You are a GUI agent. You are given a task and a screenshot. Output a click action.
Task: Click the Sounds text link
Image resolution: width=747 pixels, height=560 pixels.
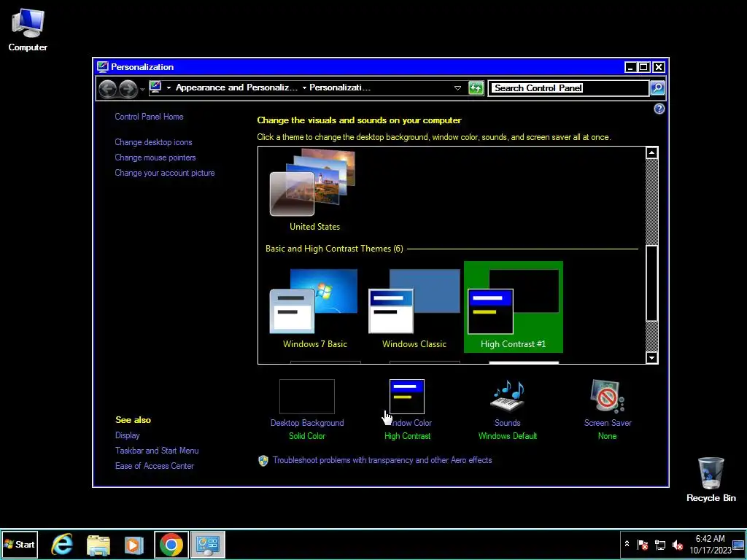tap(508, 423)
